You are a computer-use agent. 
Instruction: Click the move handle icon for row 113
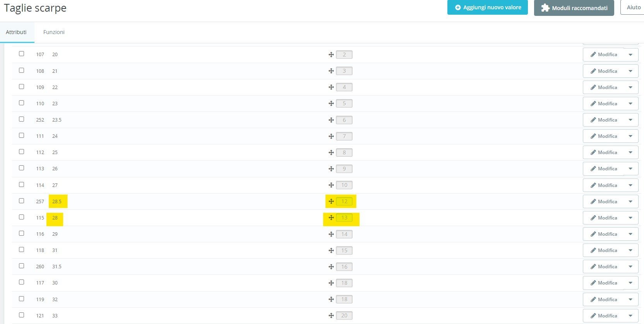(331, 169)
